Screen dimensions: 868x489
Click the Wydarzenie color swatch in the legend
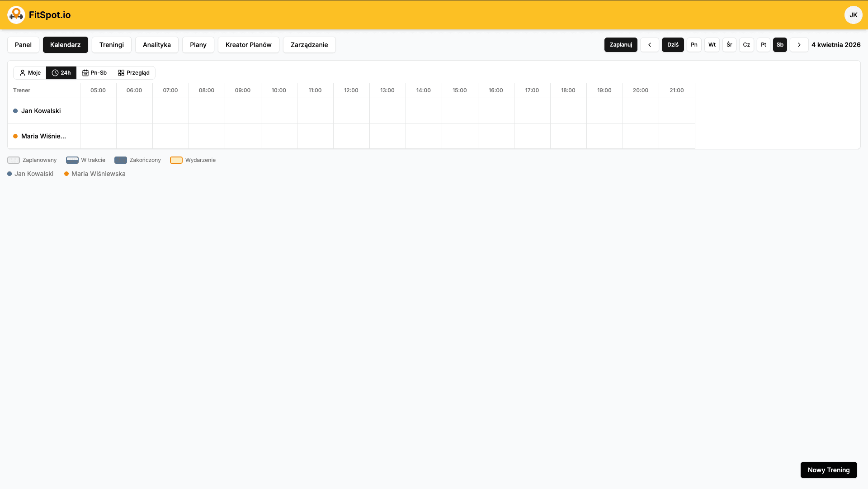pyautogui.click(x=176, y=160)
